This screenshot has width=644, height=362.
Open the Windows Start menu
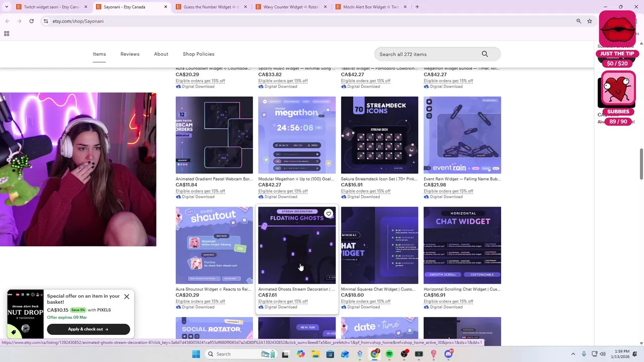(x=196, y=354)
